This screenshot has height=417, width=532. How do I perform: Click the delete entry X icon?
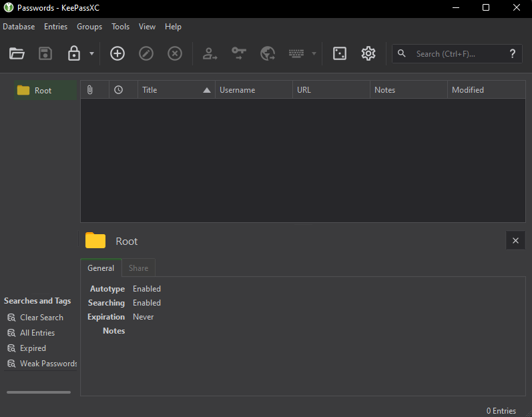pyautogui.click(x=175, y=53)
